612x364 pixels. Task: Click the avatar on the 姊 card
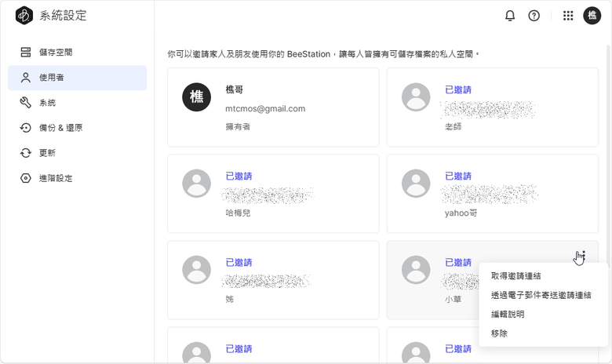click(197, 270)
